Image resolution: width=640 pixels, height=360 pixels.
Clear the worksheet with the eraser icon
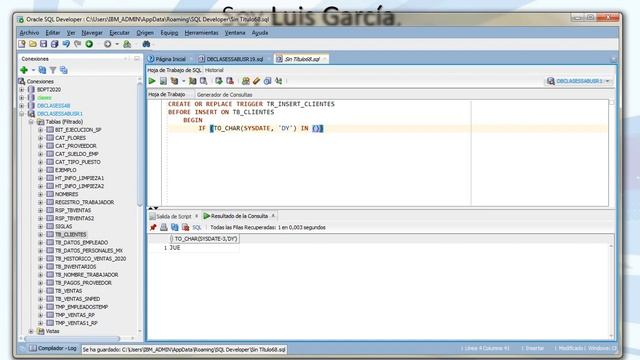[256, 81]
